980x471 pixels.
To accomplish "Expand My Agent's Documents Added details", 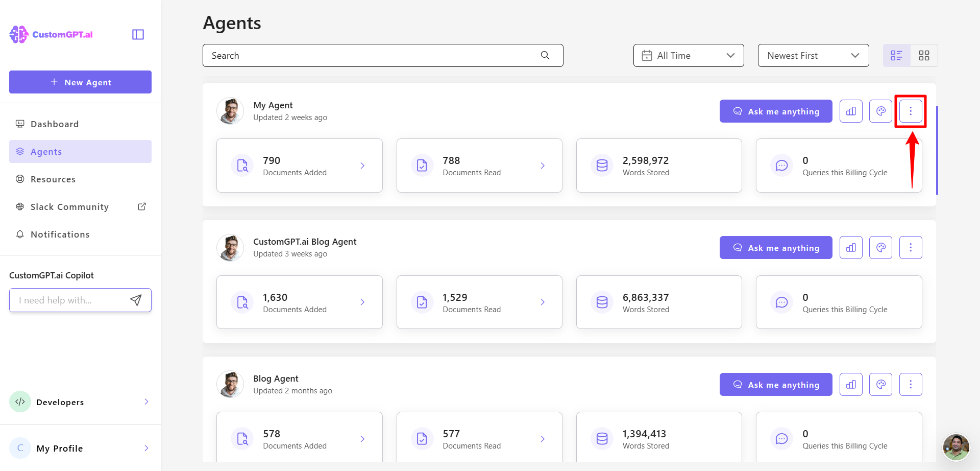I will [x=362, y=166].
